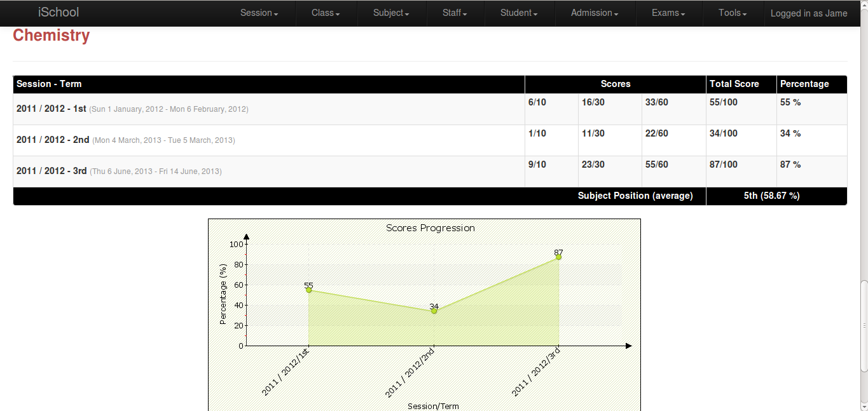Click the Chemistry page heading

click(x=51, y=36)
